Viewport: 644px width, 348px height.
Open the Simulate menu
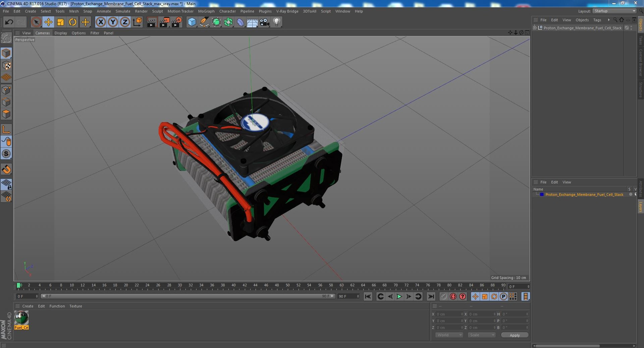pos(123,11)
